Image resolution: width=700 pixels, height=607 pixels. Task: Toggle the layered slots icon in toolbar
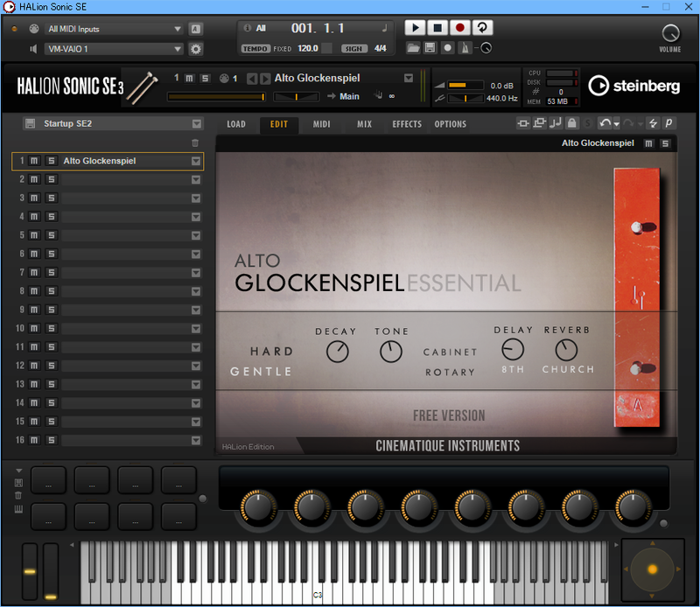coord(539,123)
